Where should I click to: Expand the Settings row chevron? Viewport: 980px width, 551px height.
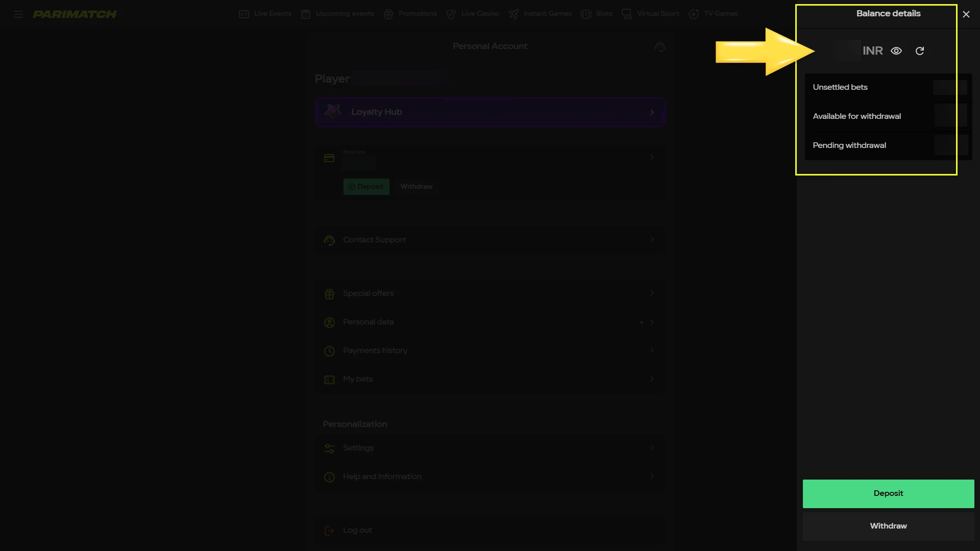pyautogui.click(x=652, y=448)
